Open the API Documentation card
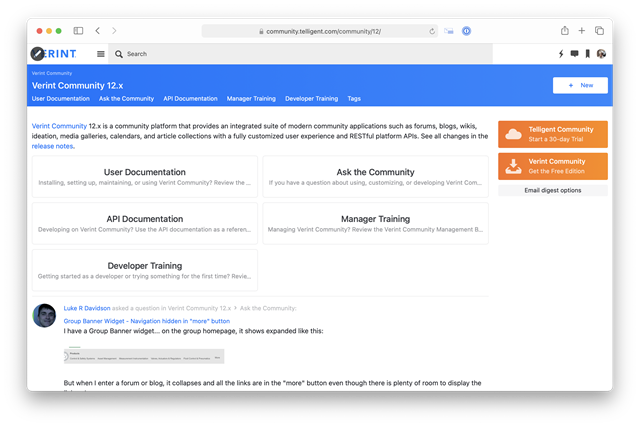The width and height of the screenshot is (639, 426). point(145,223)
